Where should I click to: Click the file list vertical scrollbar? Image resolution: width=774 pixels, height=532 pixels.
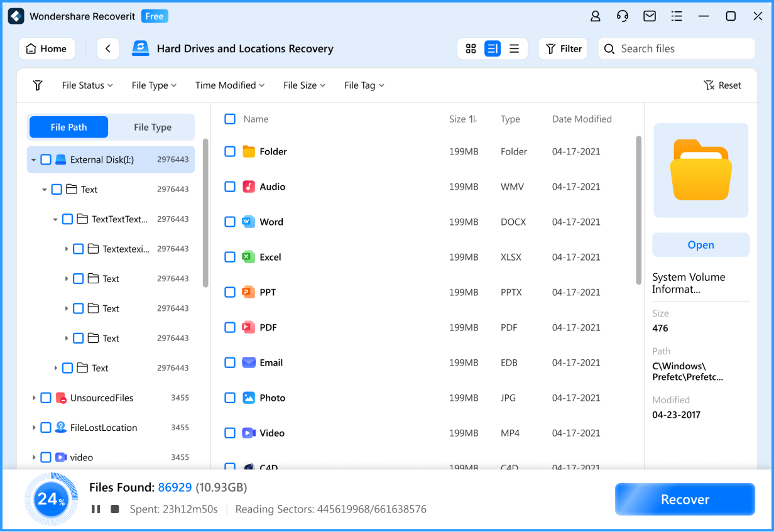click(639, 210)
